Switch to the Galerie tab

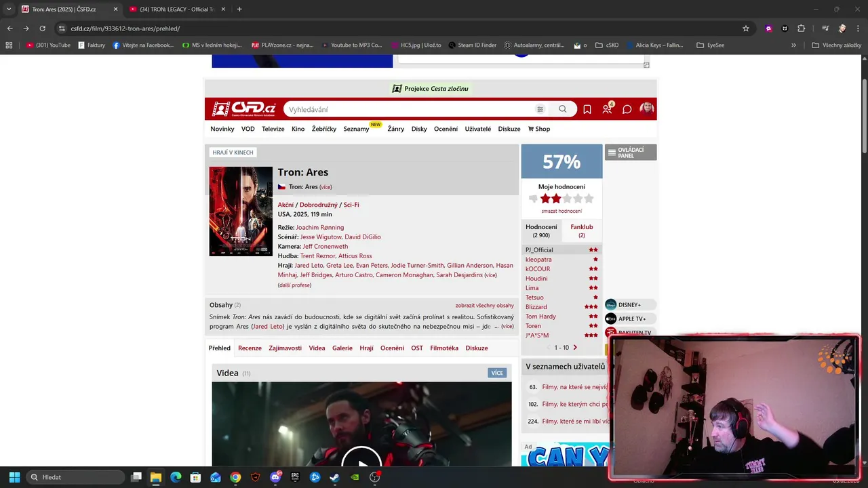342,348
